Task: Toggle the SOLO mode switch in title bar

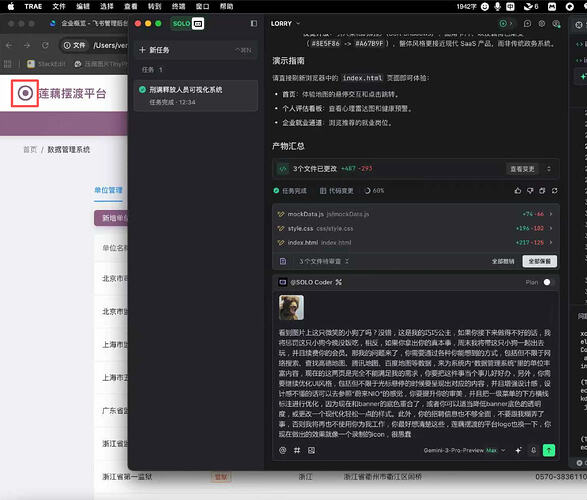Action: (x=188, y=24)
